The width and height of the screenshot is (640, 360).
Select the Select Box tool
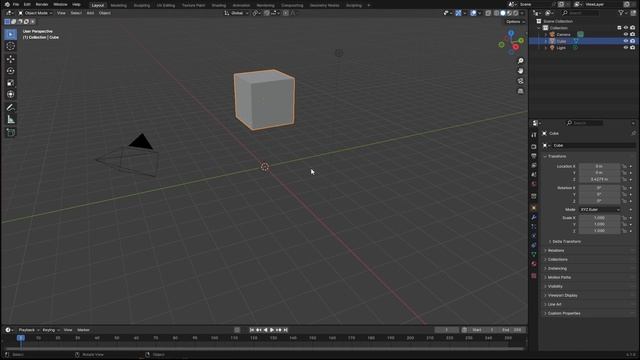point(11,34)
